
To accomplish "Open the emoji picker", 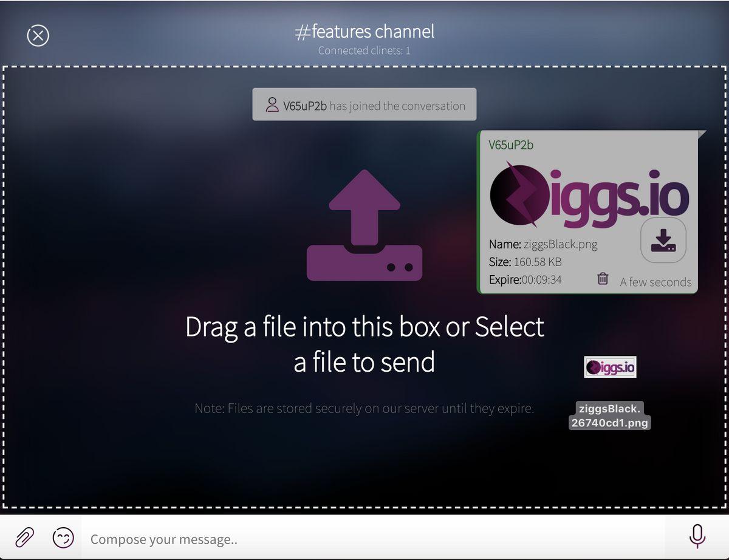I will tap(63, 538).
